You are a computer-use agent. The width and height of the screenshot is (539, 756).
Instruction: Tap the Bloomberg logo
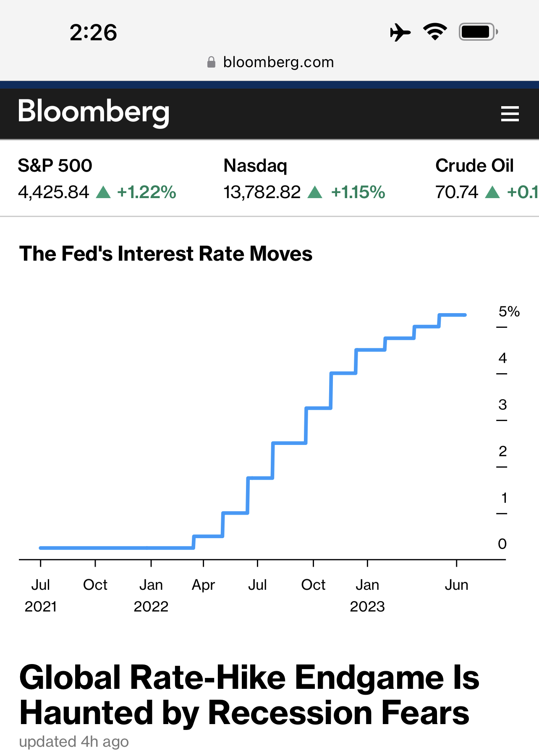tap(94, 112)
